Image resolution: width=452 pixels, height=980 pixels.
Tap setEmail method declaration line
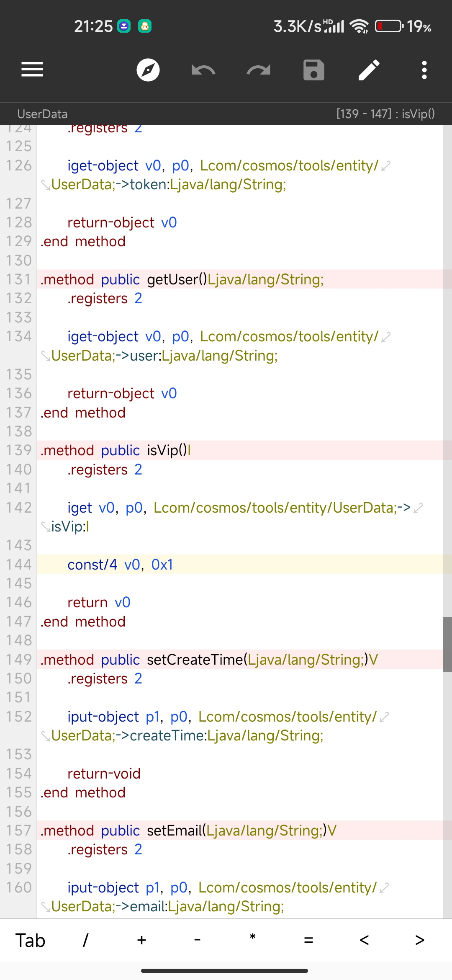point(188,830)
